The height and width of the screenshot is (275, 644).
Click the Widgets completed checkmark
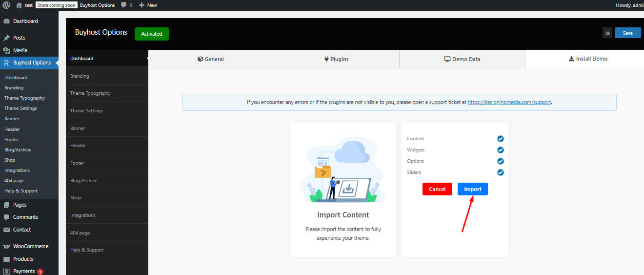(500, 150)
